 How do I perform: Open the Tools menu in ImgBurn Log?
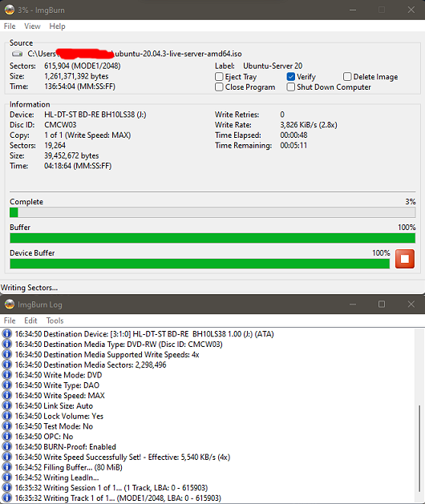click(x=55, y=321)
